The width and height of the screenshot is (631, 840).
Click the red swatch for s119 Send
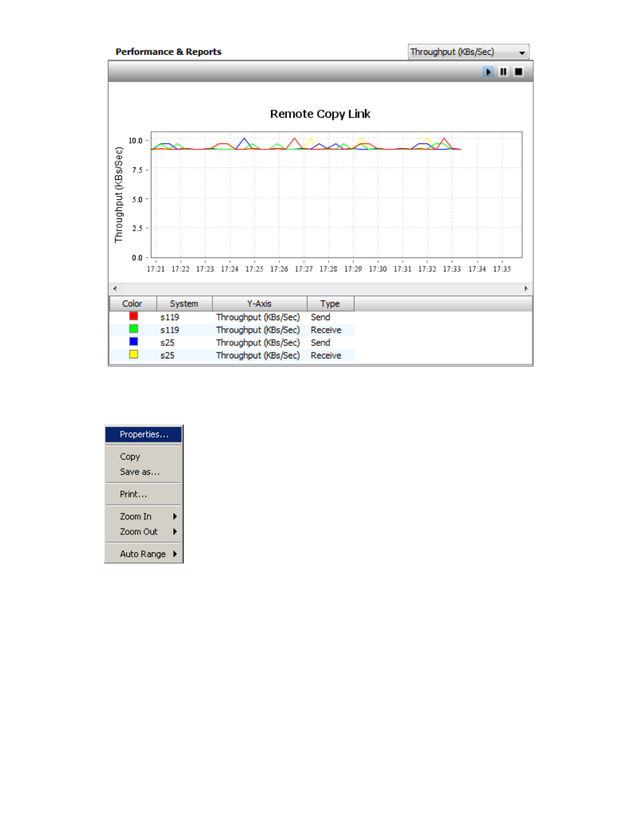coord(134,316)
